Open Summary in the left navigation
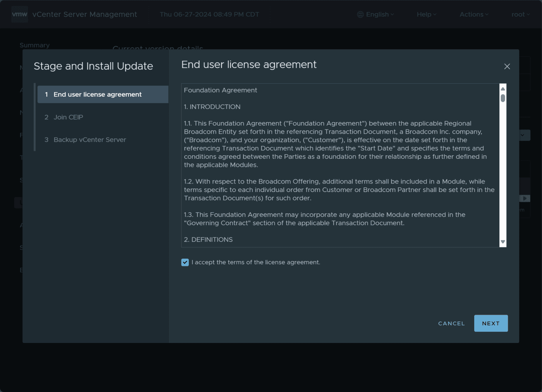The height and width of the screenshot is (392, 542). (35, 45)
